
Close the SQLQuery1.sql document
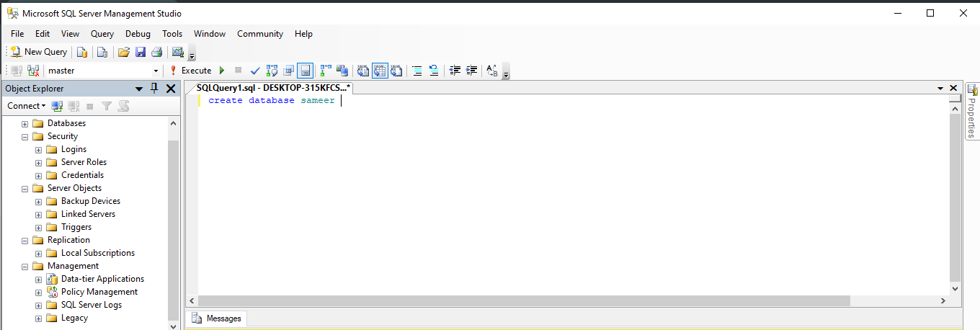coord(954,88)
